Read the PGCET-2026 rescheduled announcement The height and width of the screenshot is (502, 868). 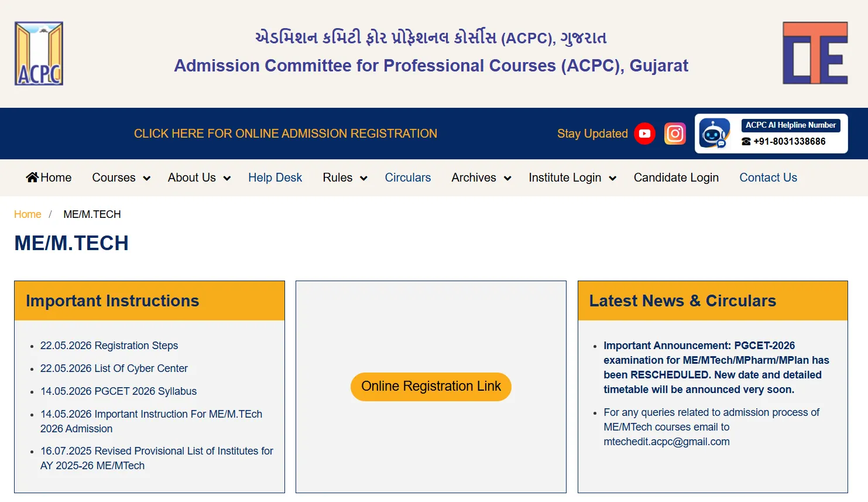point(716,367)
